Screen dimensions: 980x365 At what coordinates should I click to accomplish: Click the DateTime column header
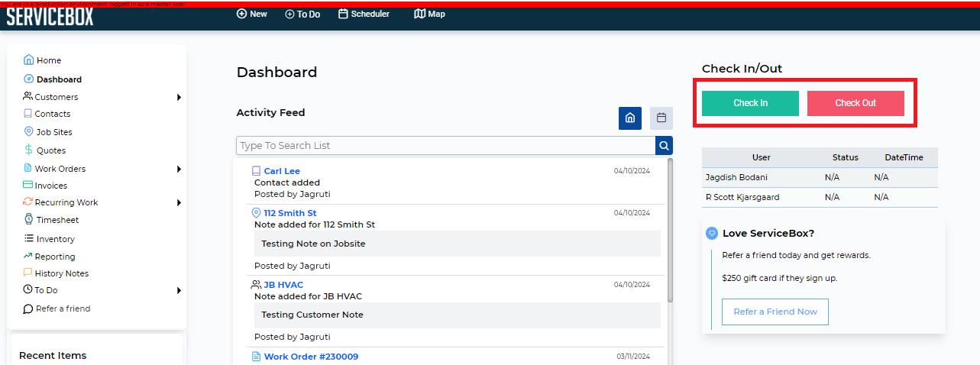(904, 157)
